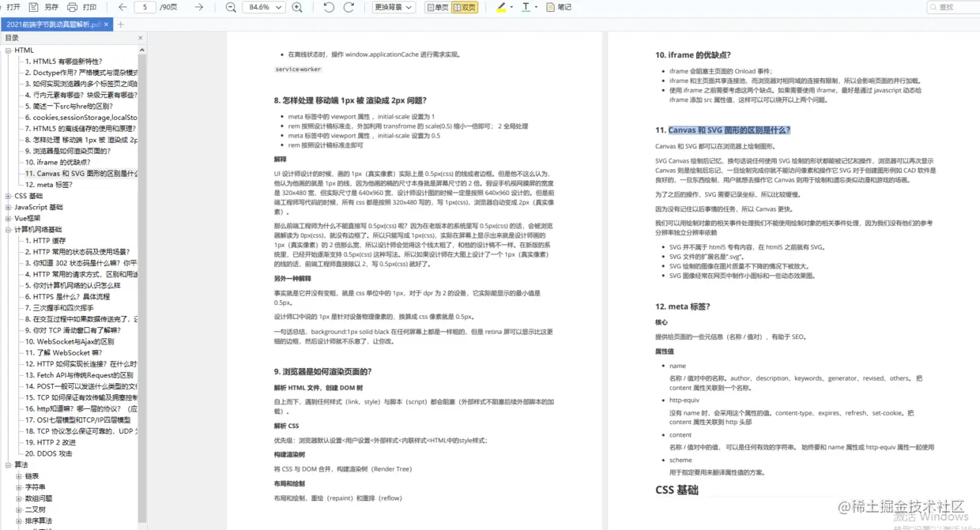Select the yellow highlighter tool

point(500,7)
